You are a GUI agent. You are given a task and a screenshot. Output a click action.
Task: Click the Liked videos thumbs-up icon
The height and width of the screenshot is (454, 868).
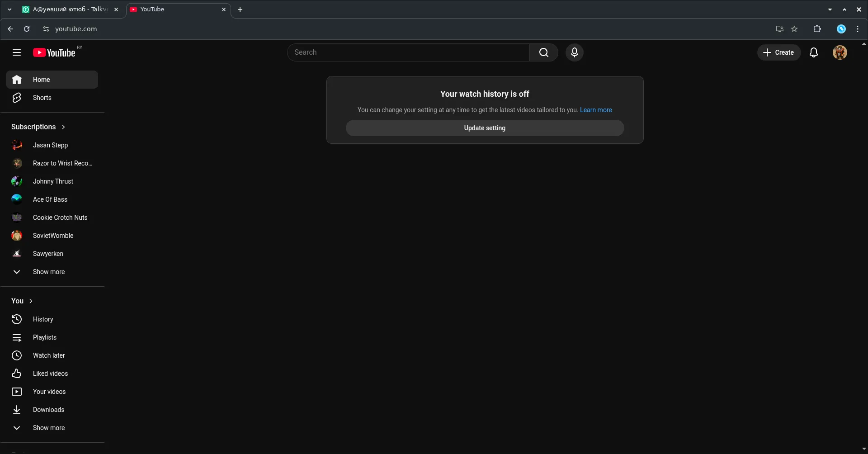click(x=17, y=374)
